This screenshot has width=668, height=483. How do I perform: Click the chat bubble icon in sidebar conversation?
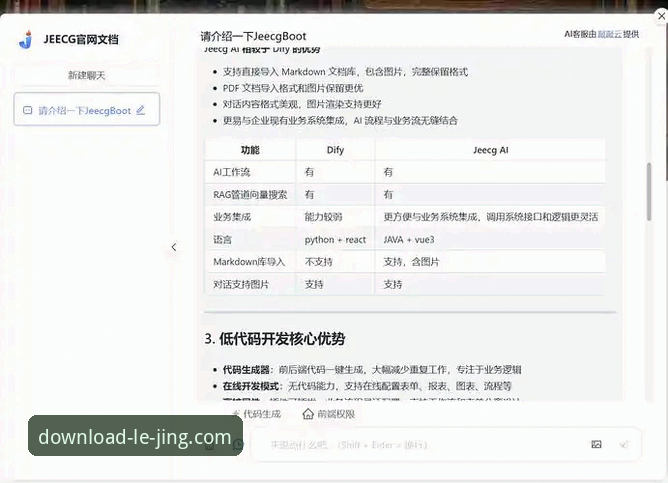[x=28, y=111]
